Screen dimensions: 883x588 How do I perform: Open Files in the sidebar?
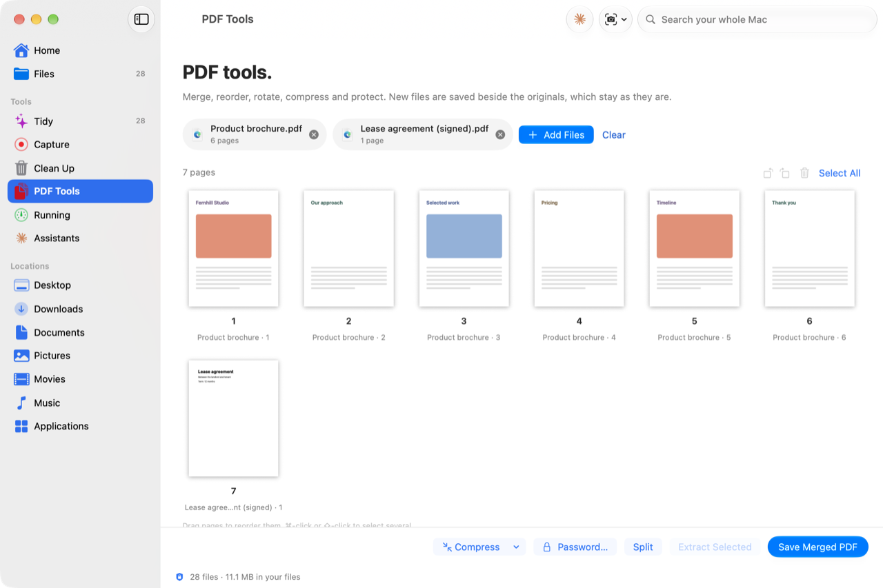pyautogui.click(x=80, y=74)
